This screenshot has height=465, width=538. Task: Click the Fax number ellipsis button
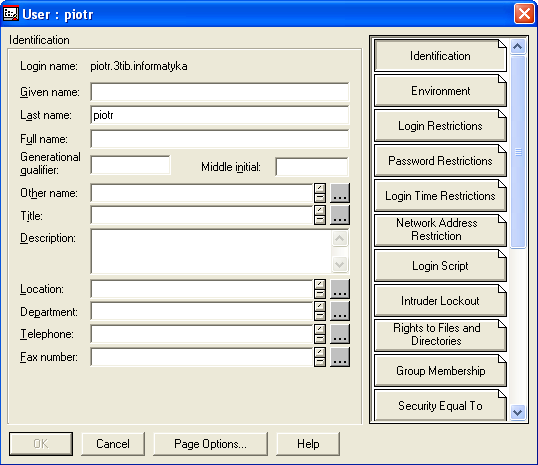pos(340,357)
